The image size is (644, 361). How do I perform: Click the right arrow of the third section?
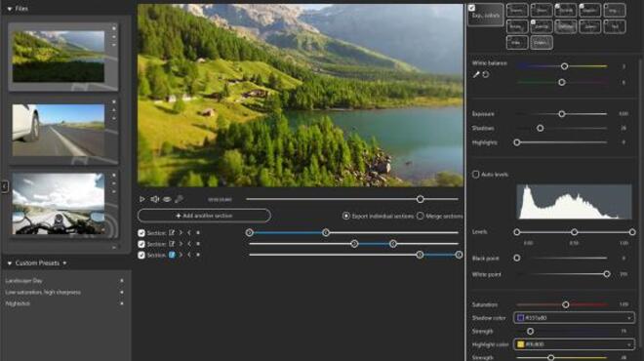click(x=181, y=255)
